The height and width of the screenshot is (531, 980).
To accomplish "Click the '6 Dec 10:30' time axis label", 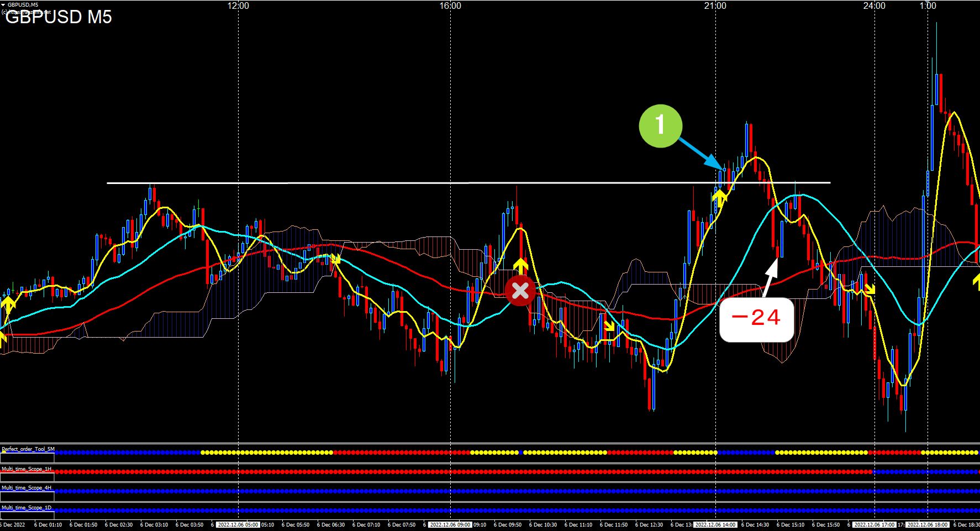I will point(543,525).
